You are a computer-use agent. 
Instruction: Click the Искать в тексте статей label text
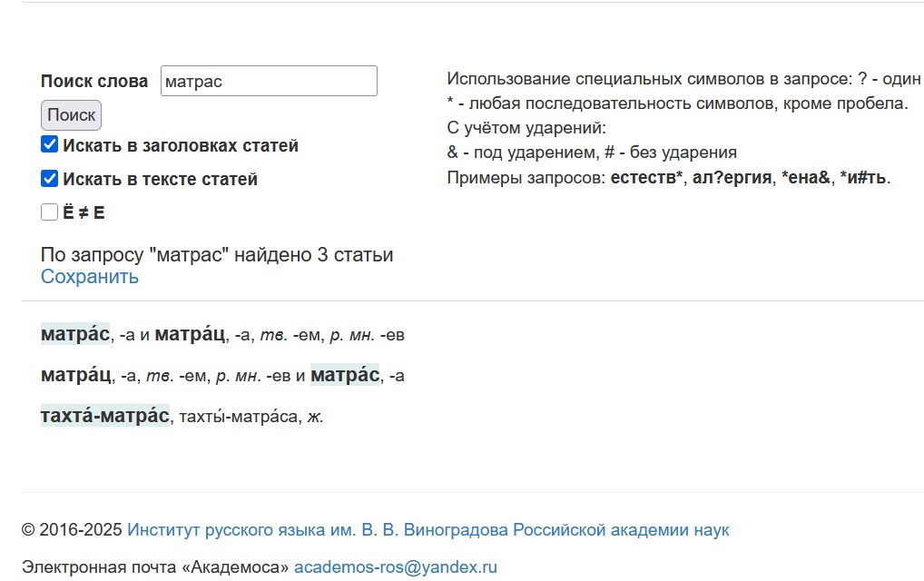click(x=161, y=179)
